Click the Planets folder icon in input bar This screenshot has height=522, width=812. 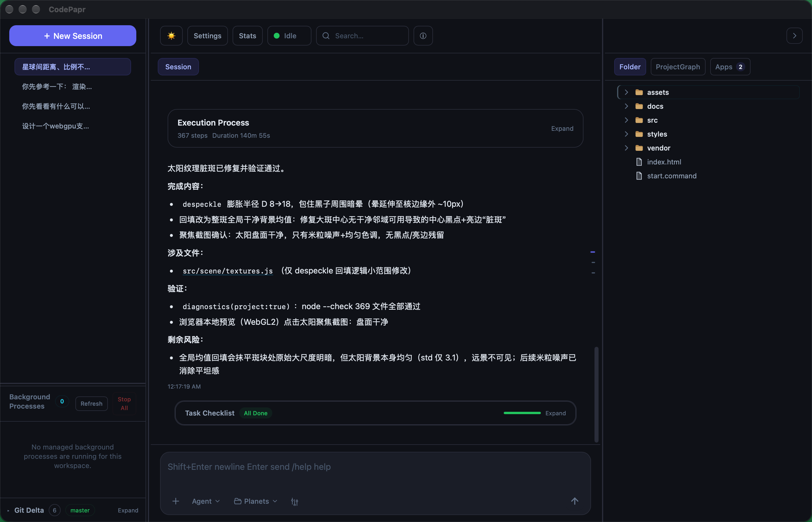[238, 501]
